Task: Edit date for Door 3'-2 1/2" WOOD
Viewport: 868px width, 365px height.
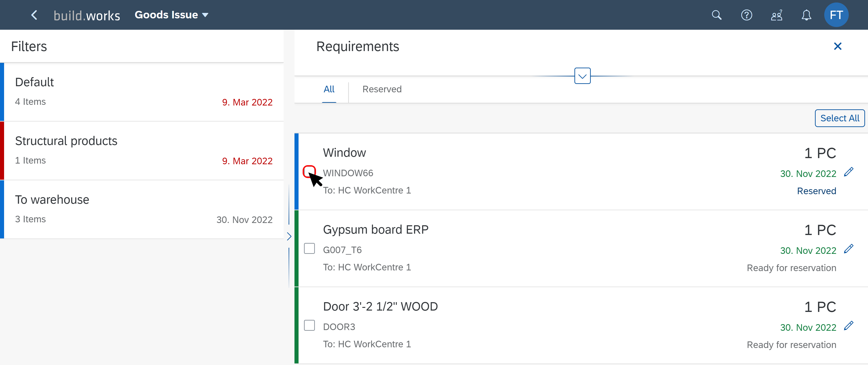Action: point(849,326)
